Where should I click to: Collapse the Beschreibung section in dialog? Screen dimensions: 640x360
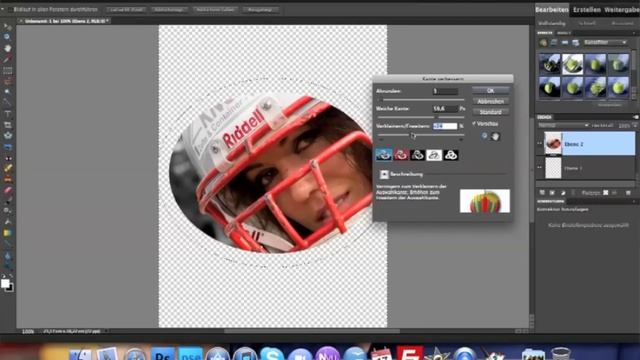click(x=384, y=174)
